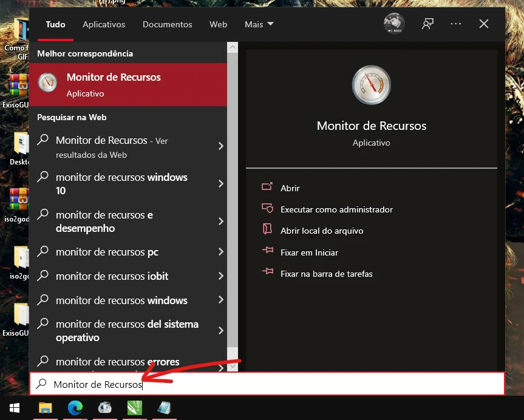
Task: Click search magnifier icon beside iobit suggestion
Action: pyautogui.click(x=43, y=276)
